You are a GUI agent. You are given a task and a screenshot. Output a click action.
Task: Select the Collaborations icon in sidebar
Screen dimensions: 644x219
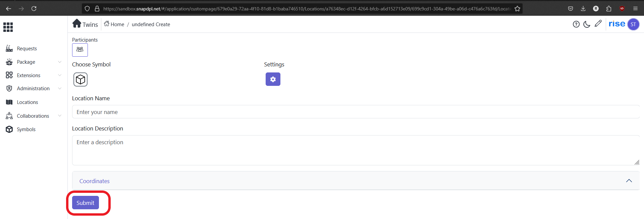tap(9, 116)
